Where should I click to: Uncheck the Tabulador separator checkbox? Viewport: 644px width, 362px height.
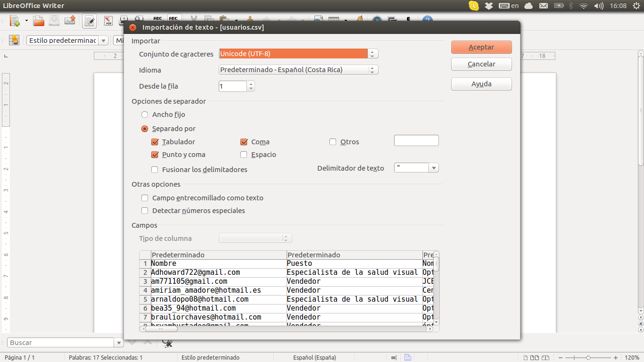pos(155,142)
